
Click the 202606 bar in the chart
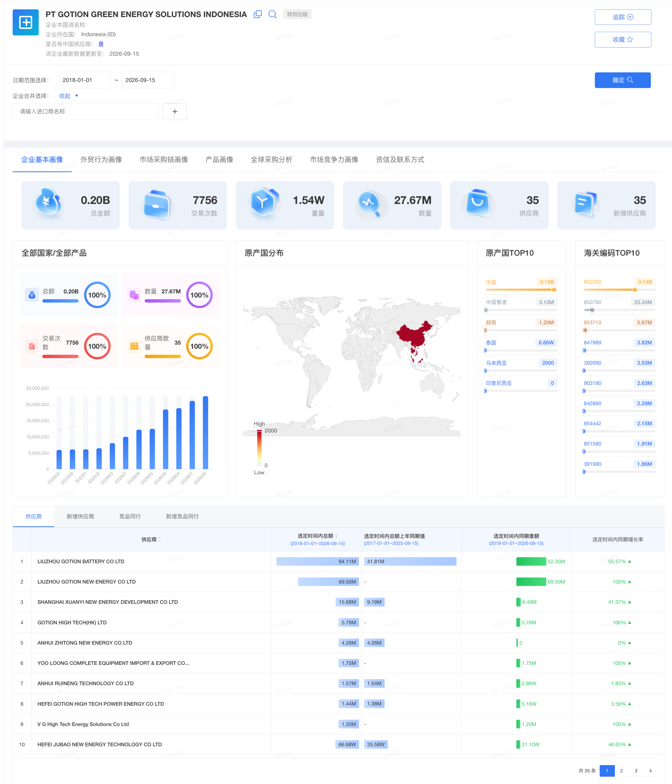point(205,432)
